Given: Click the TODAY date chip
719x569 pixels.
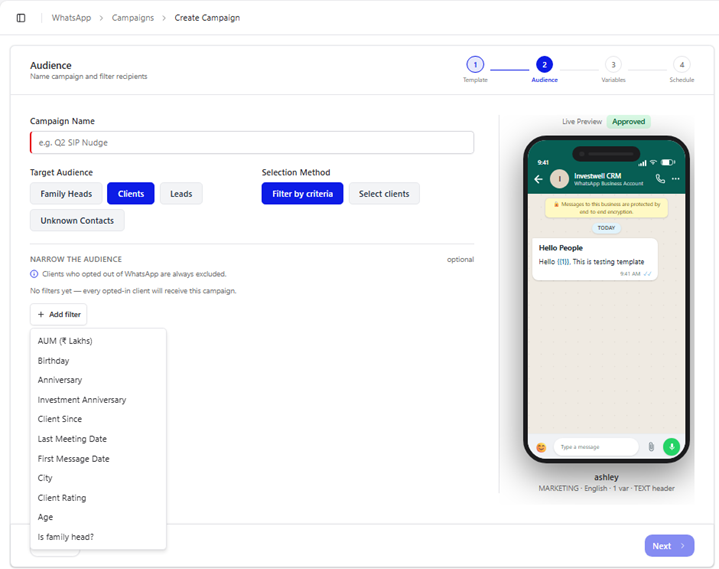Looking at the screenshot, I should pos(606,228).
